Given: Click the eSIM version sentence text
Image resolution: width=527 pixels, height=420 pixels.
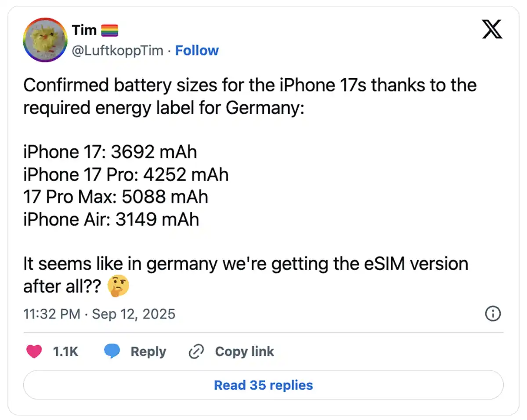Looking at the screenshot, I should (x=245, y=275).
